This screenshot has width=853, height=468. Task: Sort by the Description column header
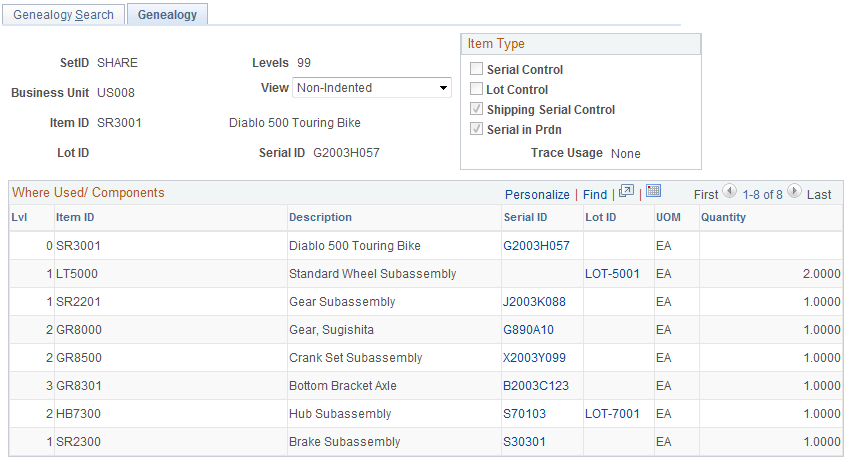(320, 217)
